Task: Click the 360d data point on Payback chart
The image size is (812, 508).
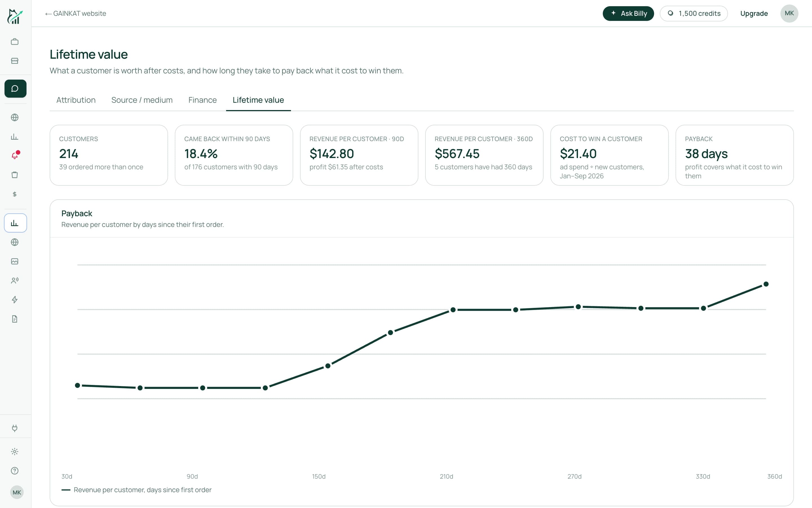Action: pyautogui.click(x=766, y=284)
